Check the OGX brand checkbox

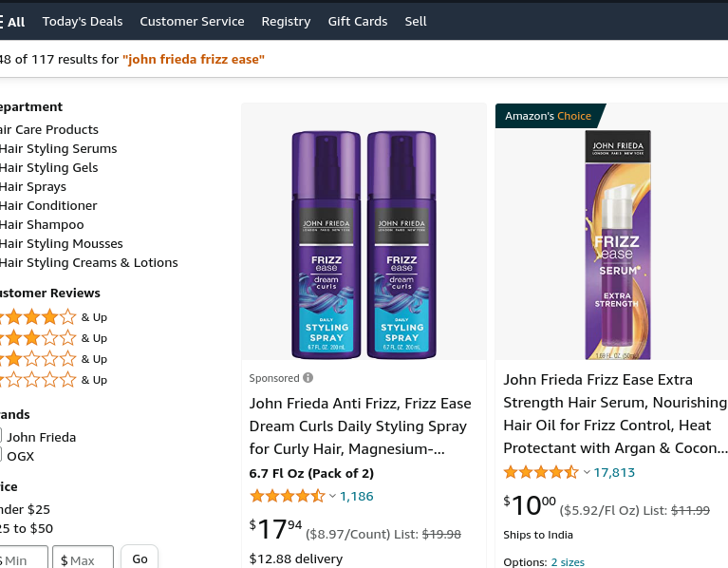point(1,455)
